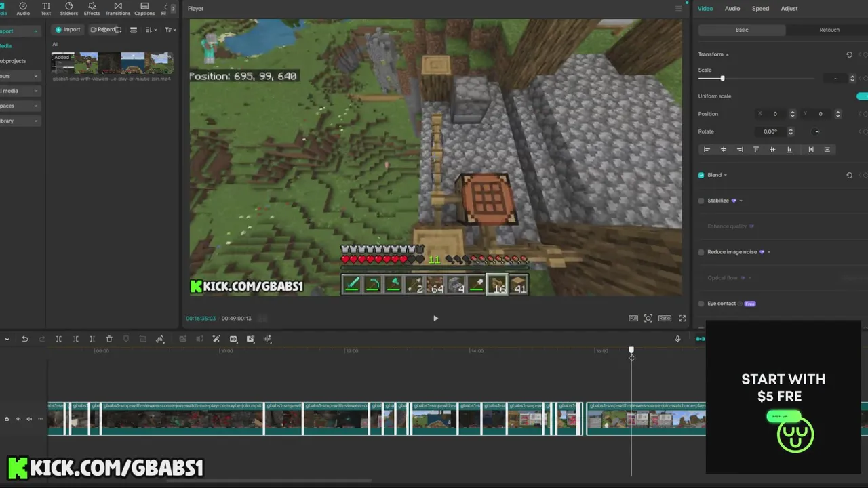868x488 pixels.
Task: Open Subprojects in the sidebar
Action: [13, 61]
